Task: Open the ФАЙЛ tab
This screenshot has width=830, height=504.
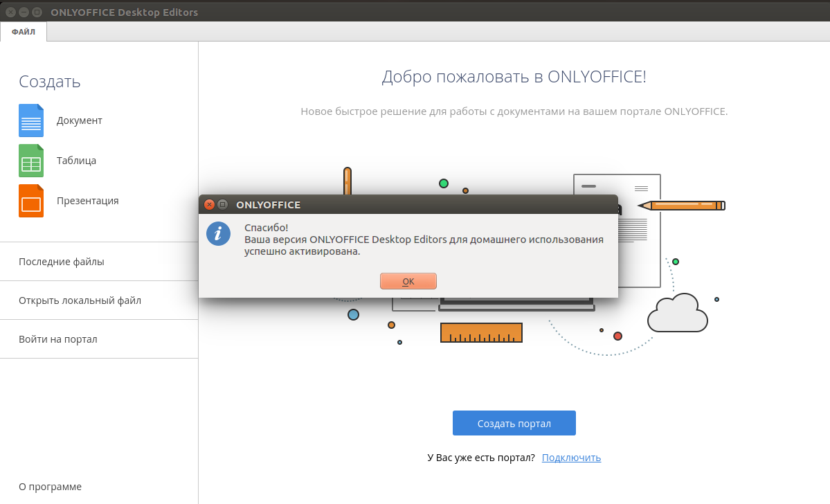Action: click(x=23, y=31)
